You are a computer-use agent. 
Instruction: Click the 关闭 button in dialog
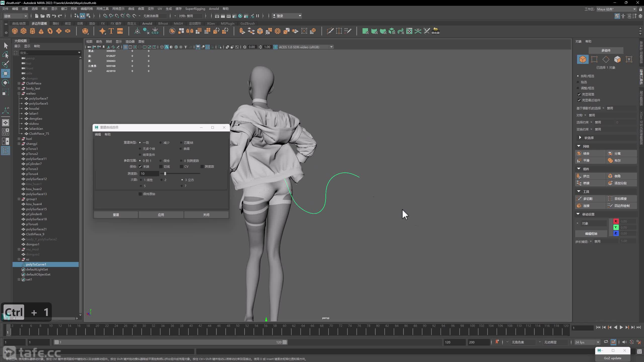(206, 215)
